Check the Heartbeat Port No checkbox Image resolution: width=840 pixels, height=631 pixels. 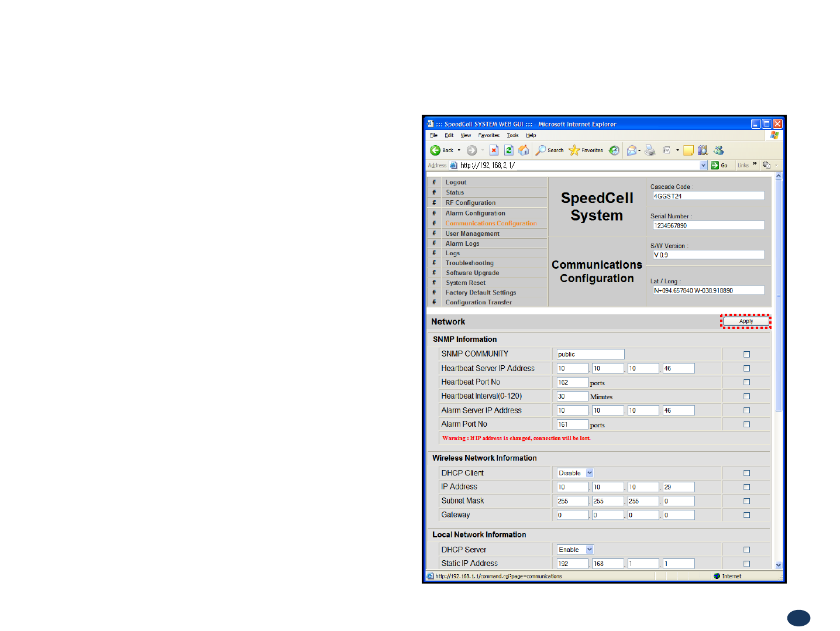coord(746,382)
